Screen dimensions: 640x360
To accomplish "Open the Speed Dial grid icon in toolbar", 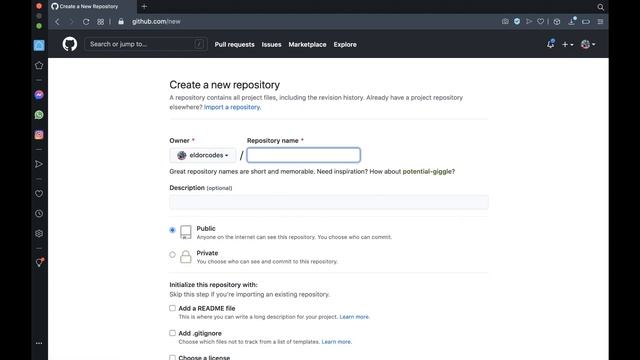I will tap(100, 22).
